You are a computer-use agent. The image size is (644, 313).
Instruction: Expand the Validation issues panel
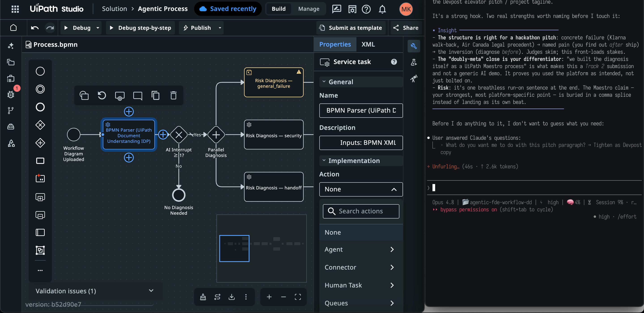click(95, 291)
